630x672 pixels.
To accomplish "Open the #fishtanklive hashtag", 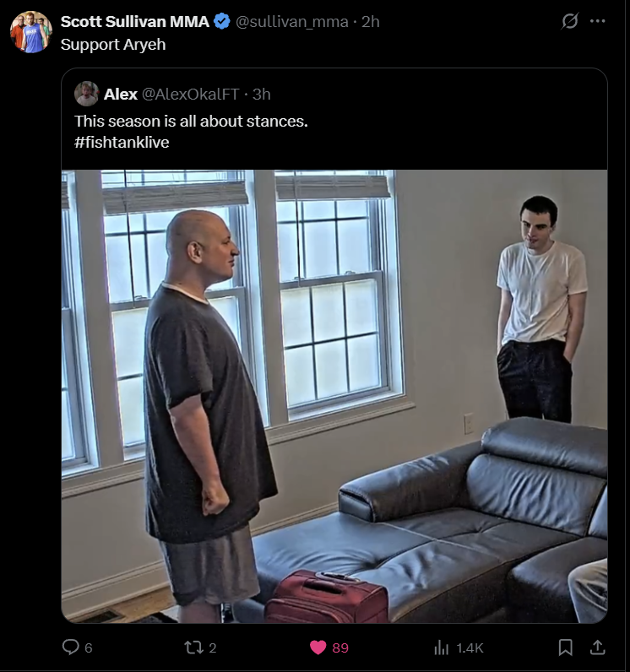I will [122, 142].
